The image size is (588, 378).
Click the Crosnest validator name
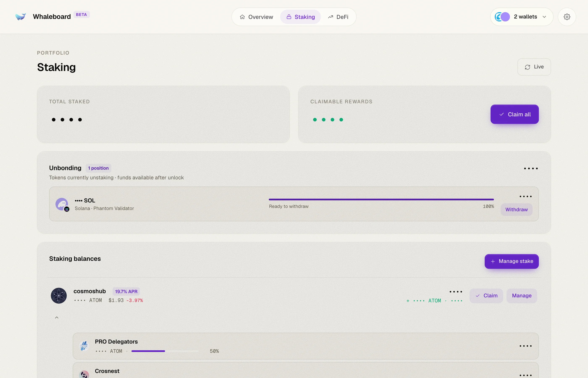coord(107,371)
